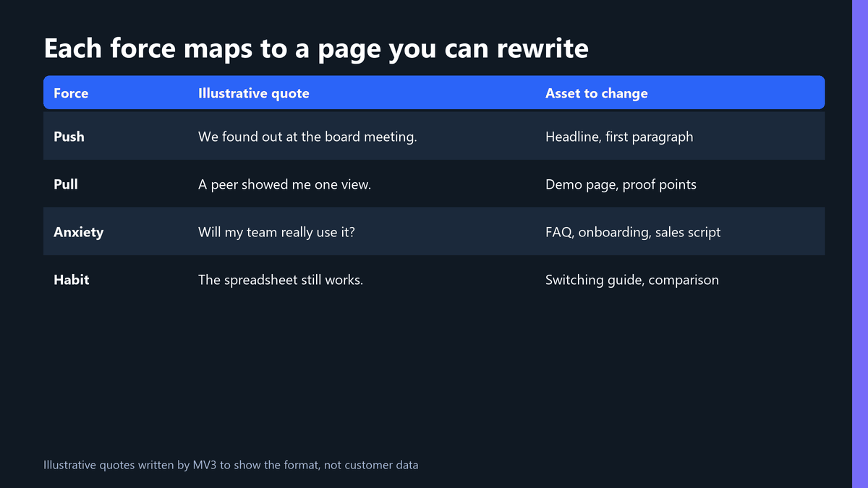
Task: Click the cell 'Switching guide, comparison'
Action: [632, 280]
